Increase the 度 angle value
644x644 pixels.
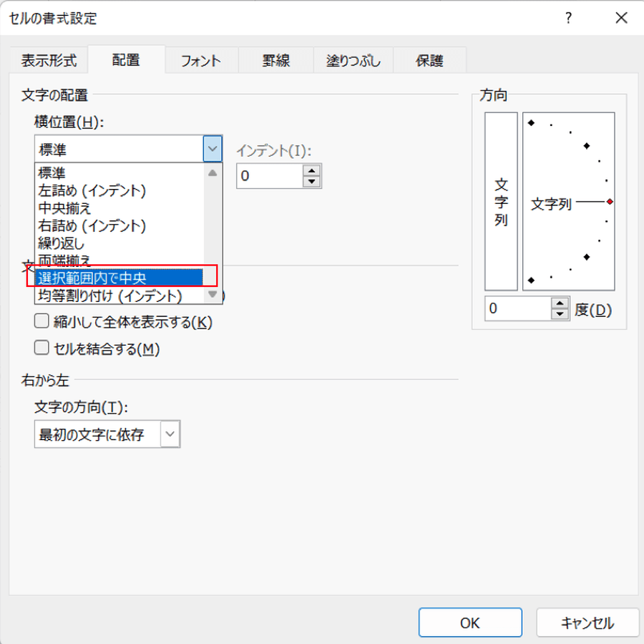click(x=560, y=303)
